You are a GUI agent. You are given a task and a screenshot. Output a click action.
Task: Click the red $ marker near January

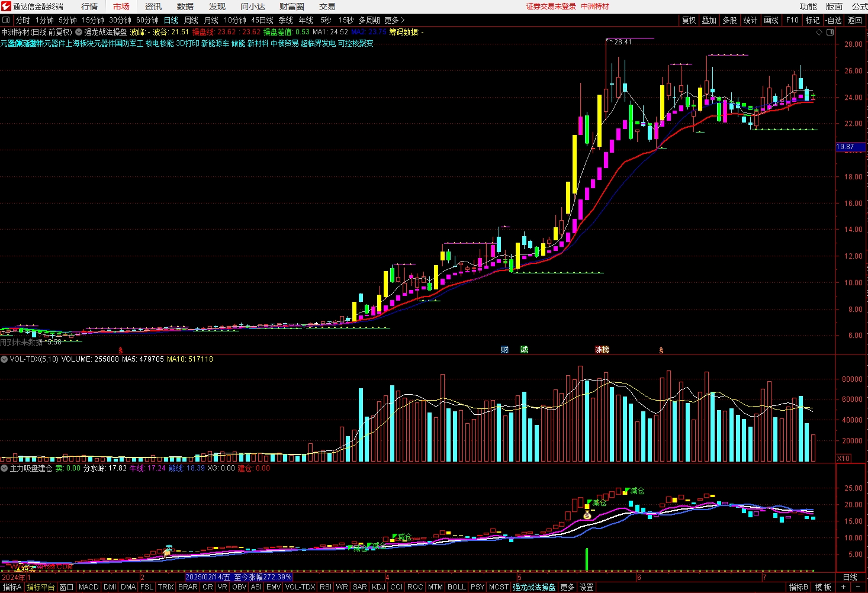(x=121, y=350)
